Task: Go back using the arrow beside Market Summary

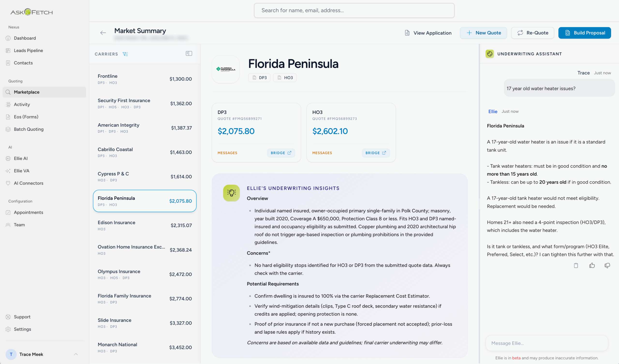Action: (103, 33)
